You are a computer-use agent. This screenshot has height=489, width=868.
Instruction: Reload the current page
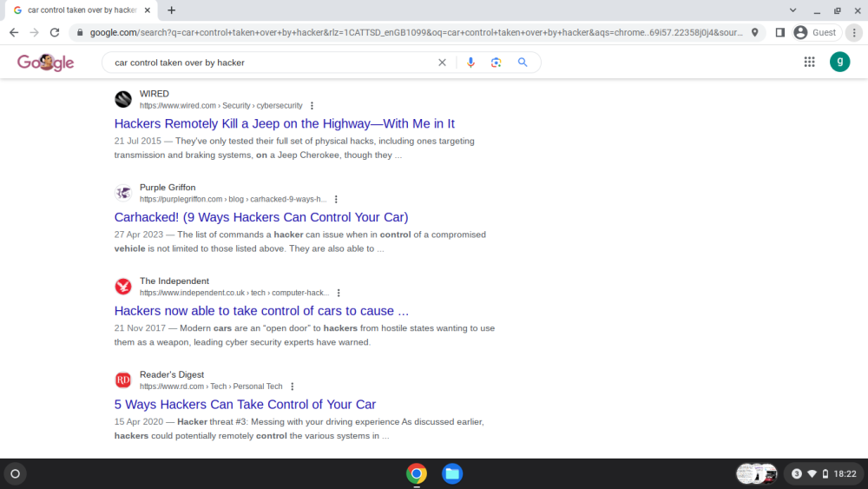point(54,33)
